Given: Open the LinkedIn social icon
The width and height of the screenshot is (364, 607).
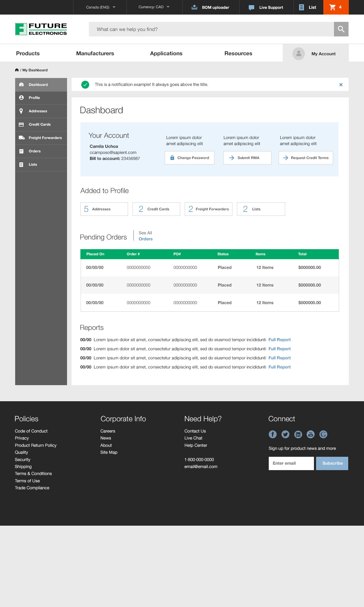Looking at the screenshot, I should tap(298, 434).
